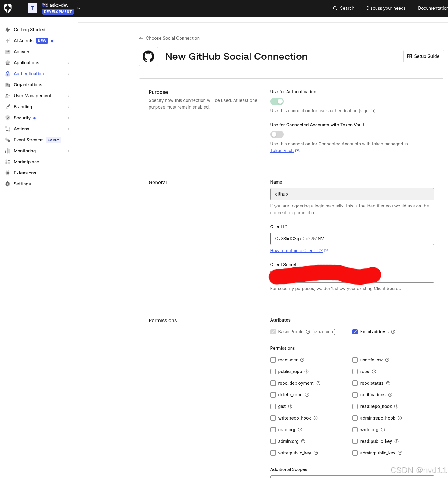Click the Client Secret input field

click(352, 277)
